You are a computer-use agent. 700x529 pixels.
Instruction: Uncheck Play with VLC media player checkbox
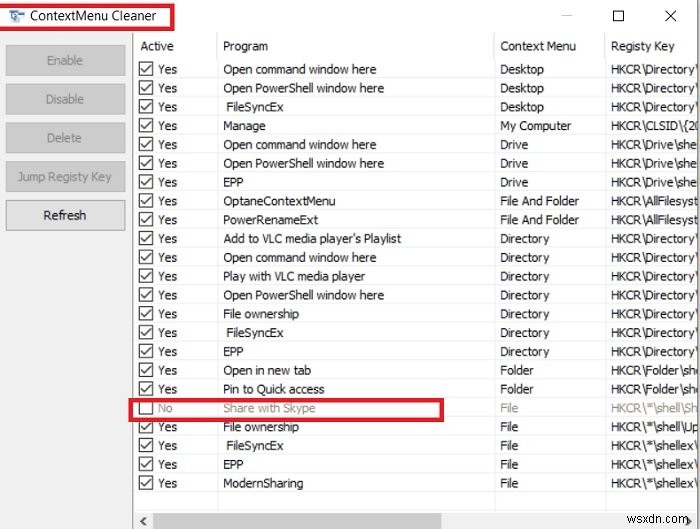click(x=146, y=276)
